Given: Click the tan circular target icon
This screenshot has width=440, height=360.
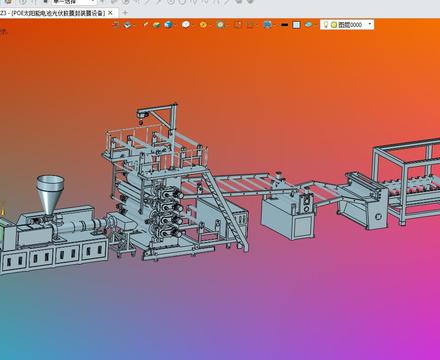Looking at the screenshot, I should coord(220,24).
